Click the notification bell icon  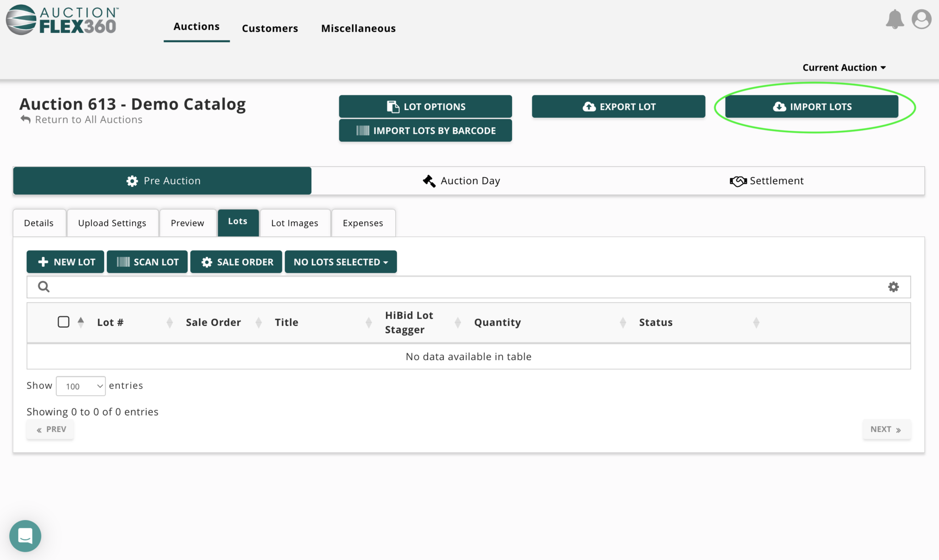pyautogui.click(x=895, y=19)
